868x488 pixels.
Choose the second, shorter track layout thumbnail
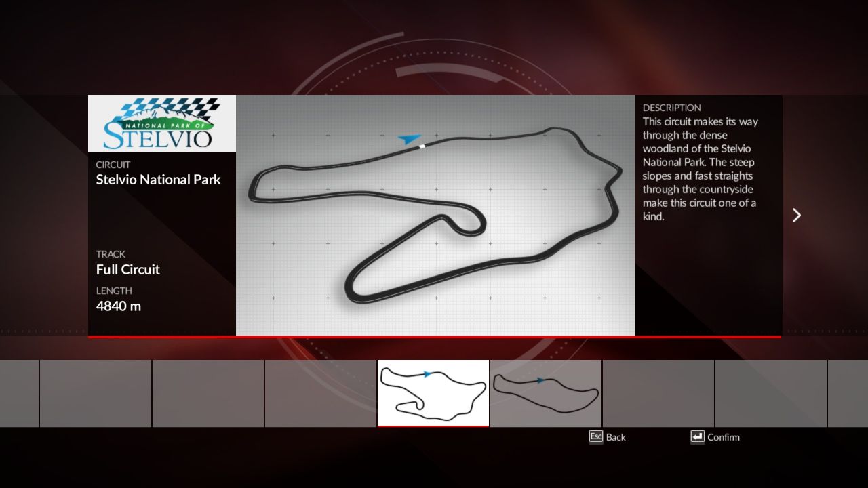546,393
